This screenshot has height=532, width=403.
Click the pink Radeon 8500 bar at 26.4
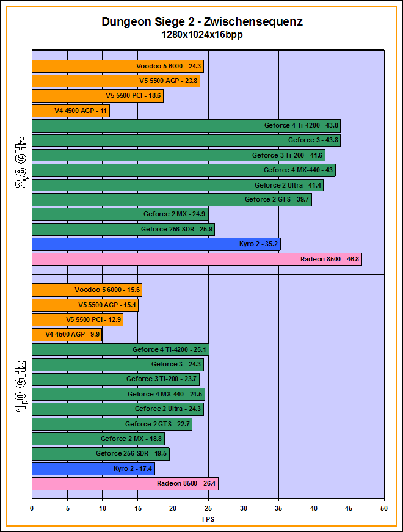click(x=125, y=484)
